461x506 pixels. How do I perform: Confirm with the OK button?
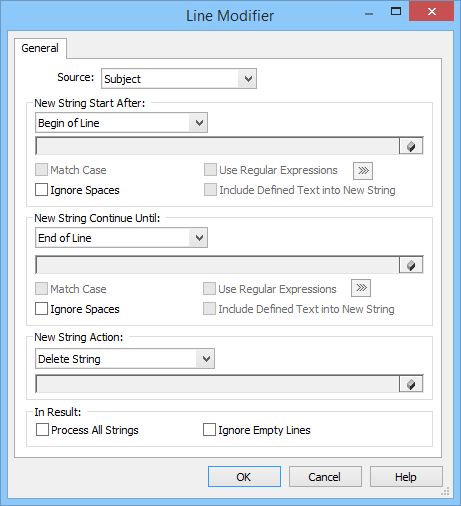tap(244, 477)
